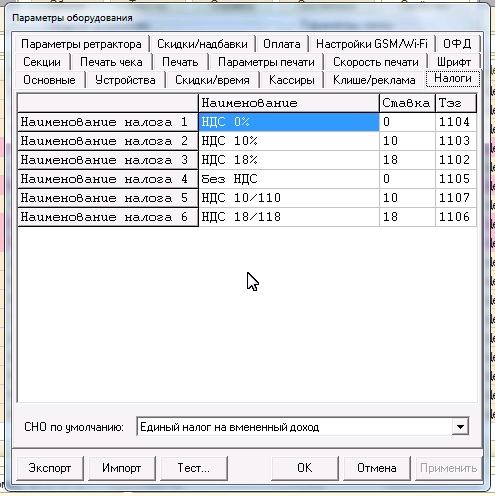Click tag cell 1104
The image size is (495, 496).
coord(456,122)
